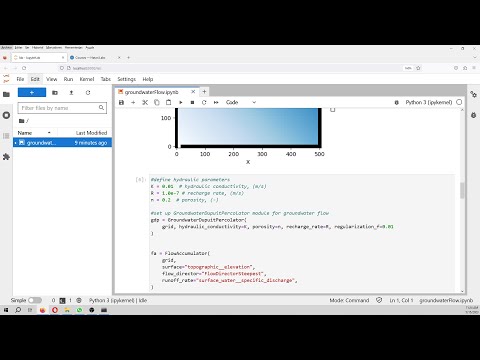The height and width of the screenshot is (360, 480).
Task: Cut selected cell with scissors icon
Action: (x=145, y=102)
